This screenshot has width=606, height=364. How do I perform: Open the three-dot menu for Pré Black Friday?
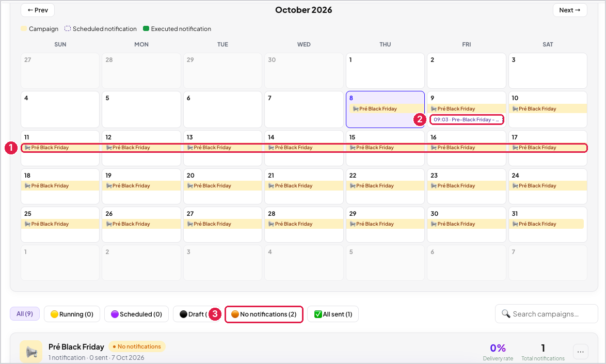tap(581, 352)
